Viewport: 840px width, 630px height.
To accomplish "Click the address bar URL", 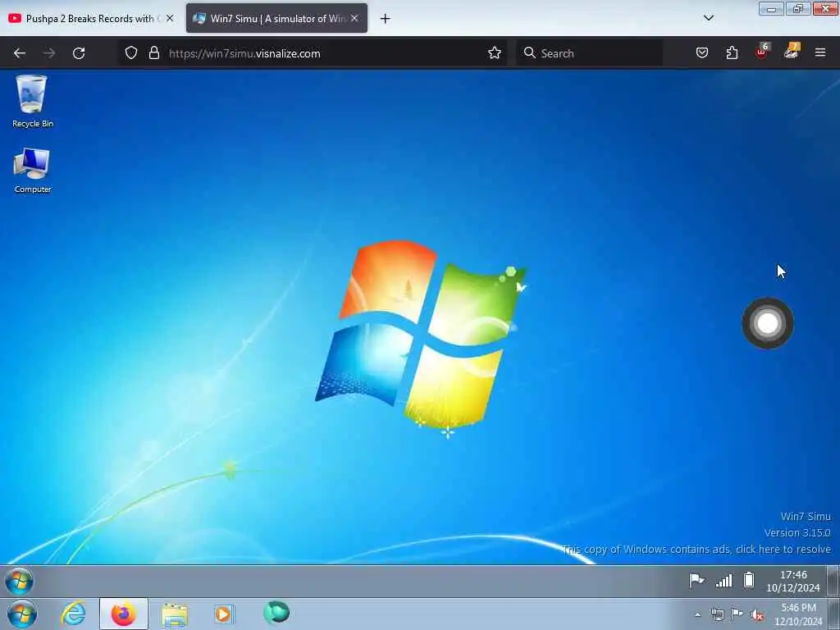I will click(x=244, y=53).
